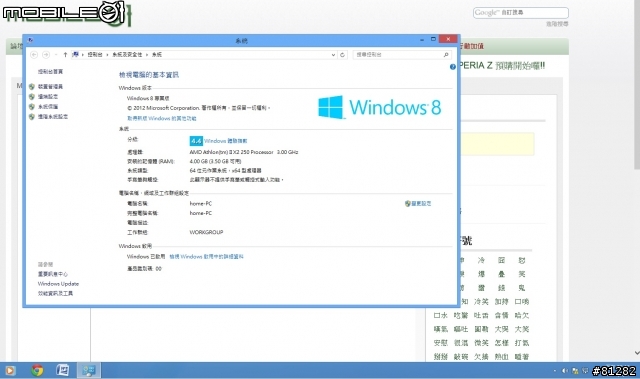Click the Back arrow in System window
The image size is (640, 379).
point(34,55)
